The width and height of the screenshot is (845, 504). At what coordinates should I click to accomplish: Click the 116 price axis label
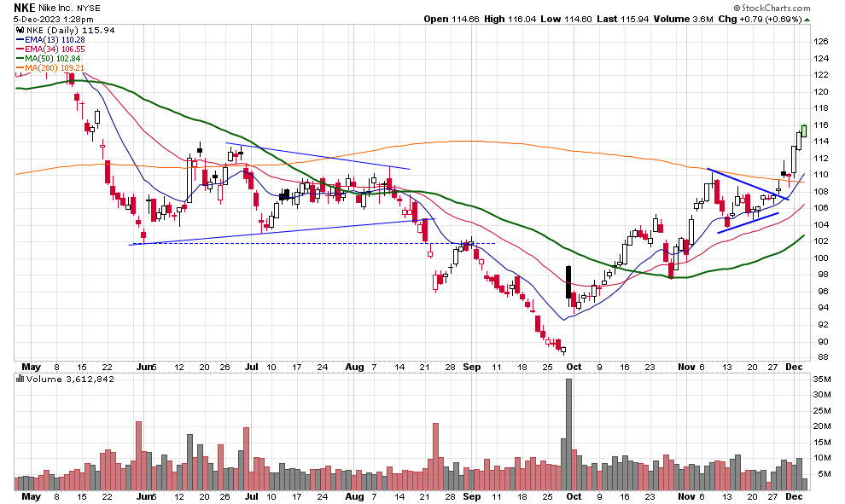pyautogui.click(x=821, y=125)
